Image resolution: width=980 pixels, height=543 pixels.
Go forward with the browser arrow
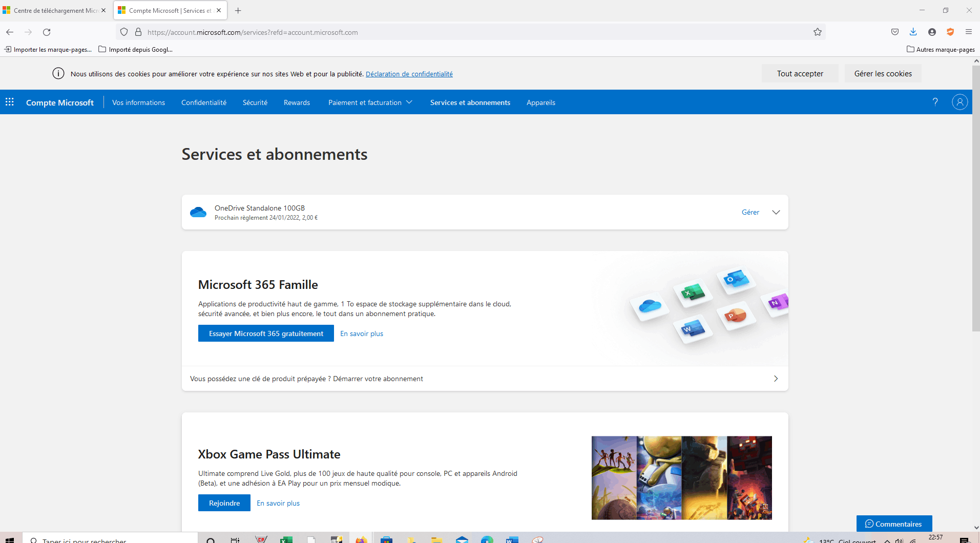(28, 32)
